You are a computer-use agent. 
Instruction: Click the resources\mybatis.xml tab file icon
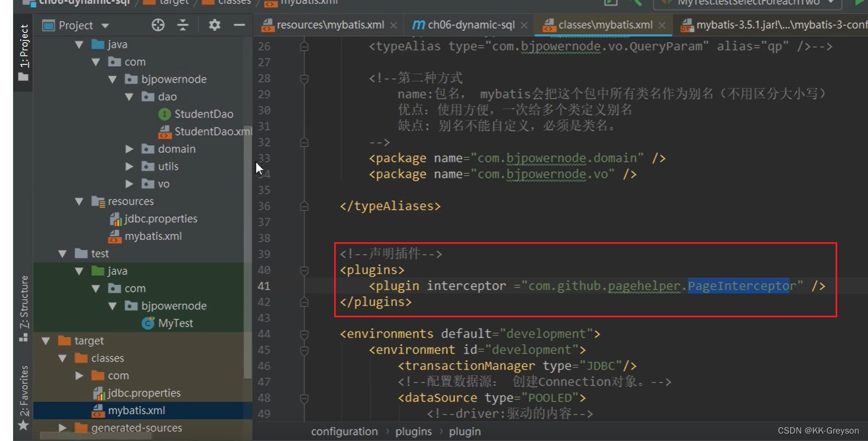(x=268, y=26)
